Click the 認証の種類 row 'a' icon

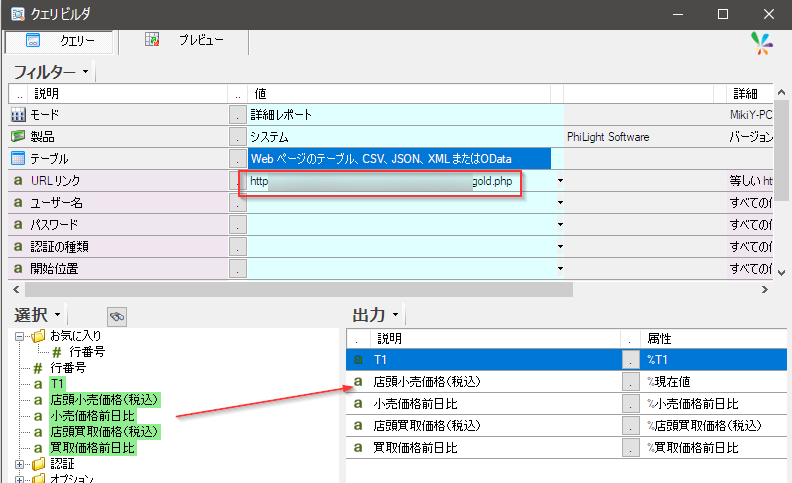click(x=18, y=247)
